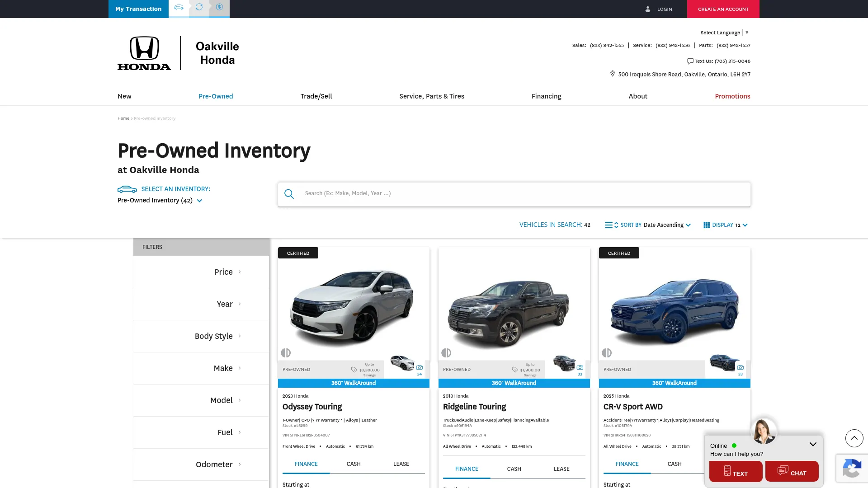Click the map pin icon beside dealership address

pyautogui.click(x=612, y=74)
